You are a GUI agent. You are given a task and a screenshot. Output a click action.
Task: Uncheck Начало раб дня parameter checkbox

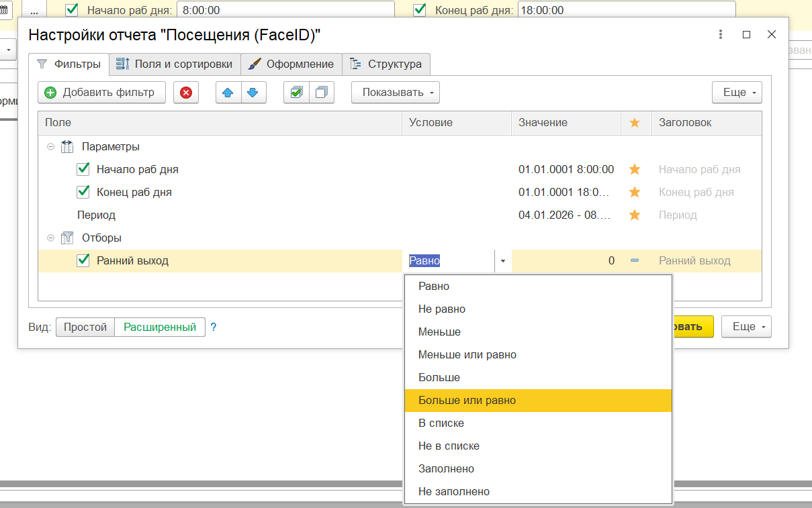[x=83, y=170]
